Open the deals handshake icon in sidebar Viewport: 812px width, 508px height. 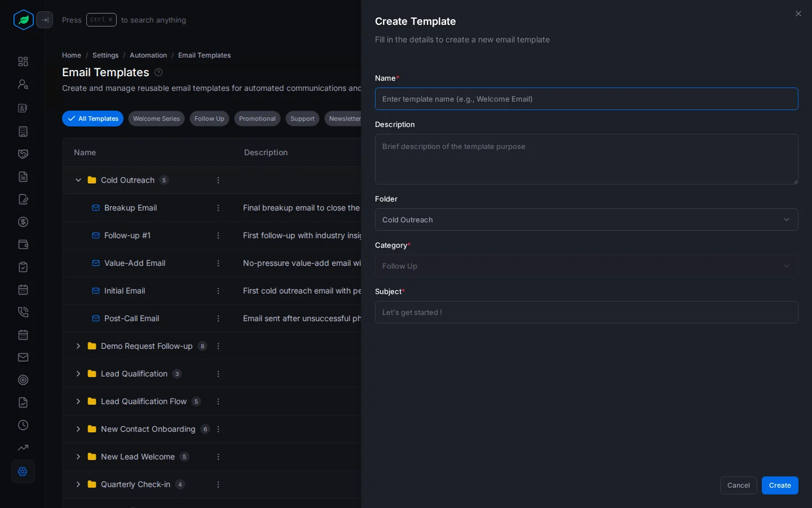click(x=23, y=154)
